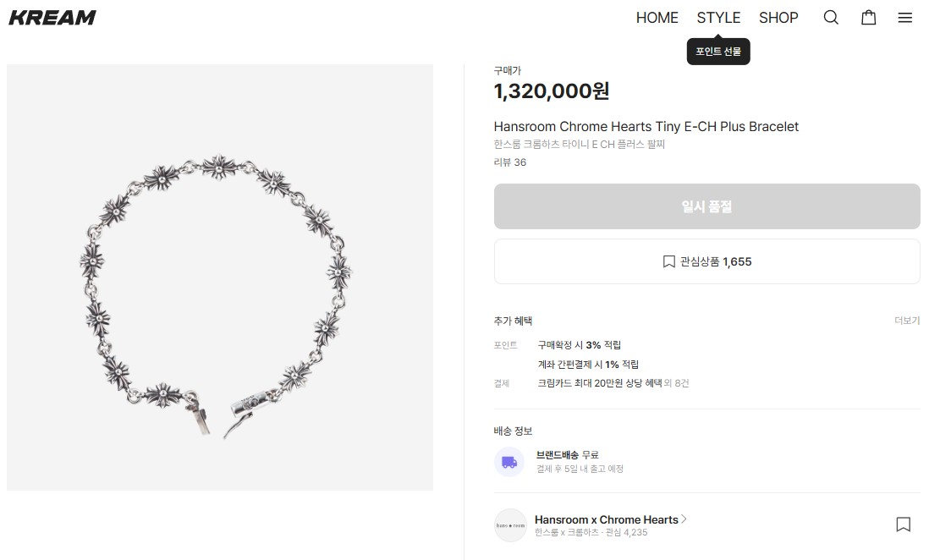Screen dimensions: 929x560
Task: Expand 추가 혜택 with 더보기
Action: 907,321
